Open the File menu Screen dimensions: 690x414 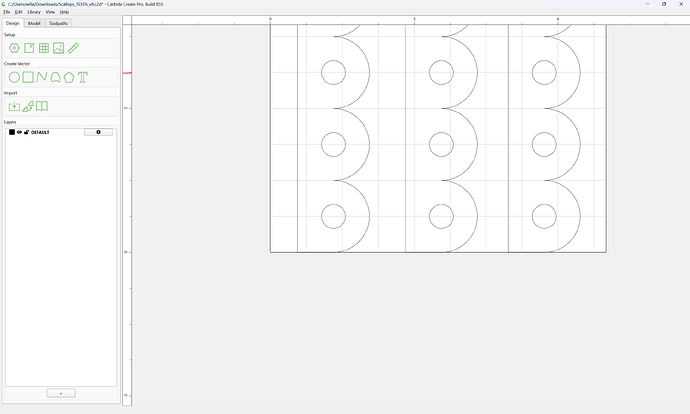coord(7,12)
